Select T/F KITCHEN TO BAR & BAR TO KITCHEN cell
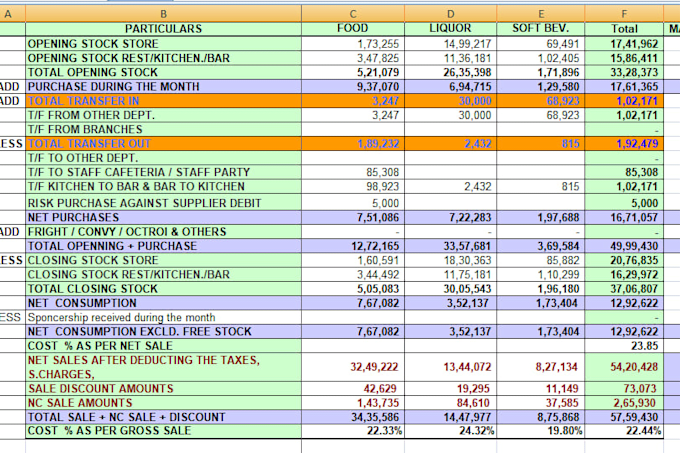 pyautogui.click(x=163, y=187)
